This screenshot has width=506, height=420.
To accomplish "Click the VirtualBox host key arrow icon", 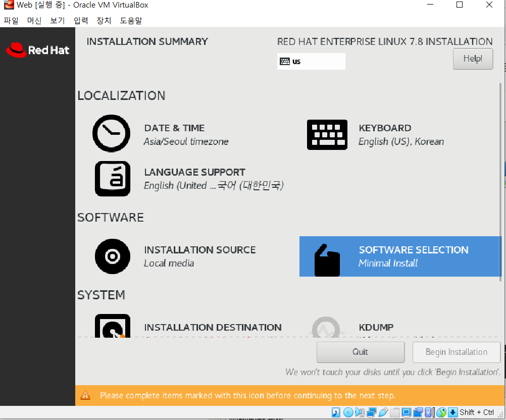I will [453, 412].
